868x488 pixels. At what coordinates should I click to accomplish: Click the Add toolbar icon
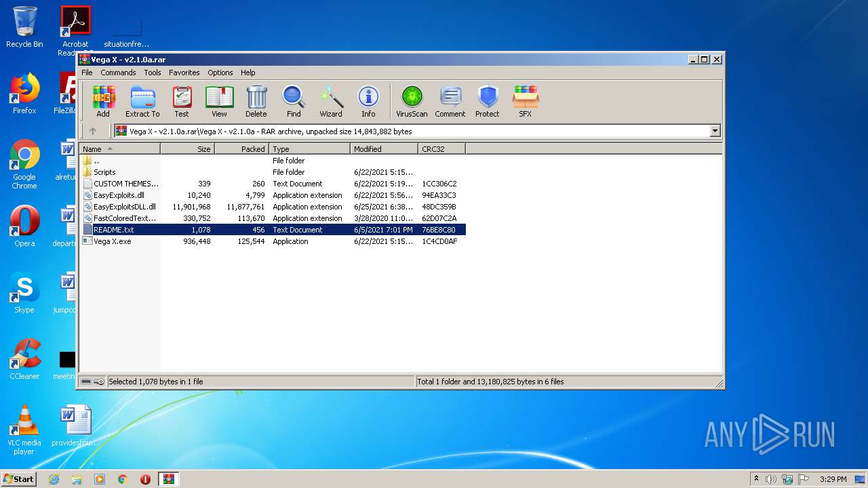[x=103, y=101]
